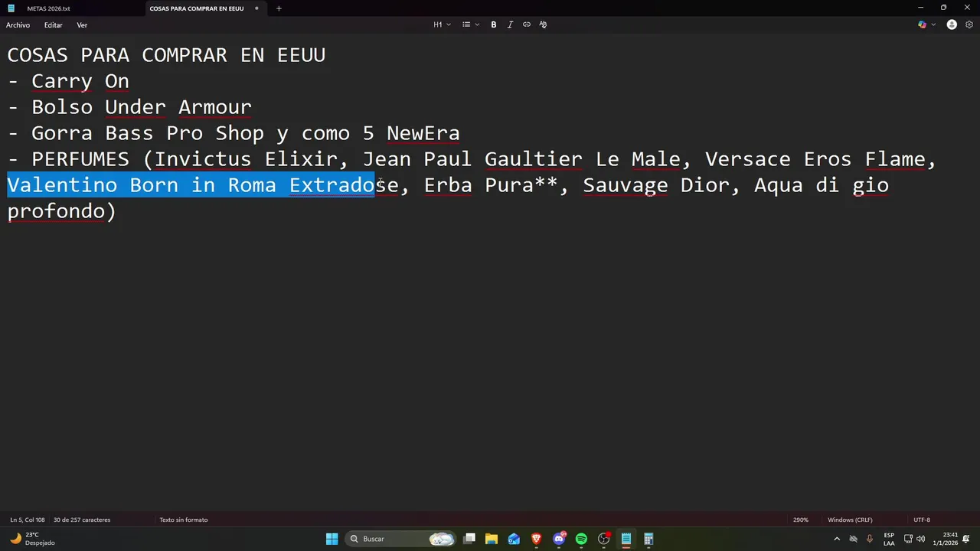Open Calculator from the taskbar
Viewport: 980px width, 551px height.
[x=648, y=539]
